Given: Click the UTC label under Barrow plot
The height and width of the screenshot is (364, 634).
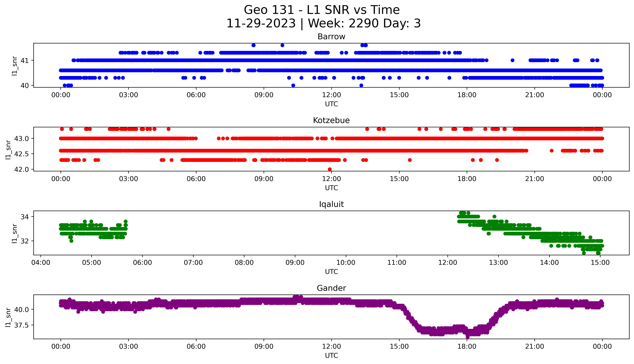Looking at the screenshot, I should (x=331, y=104).
